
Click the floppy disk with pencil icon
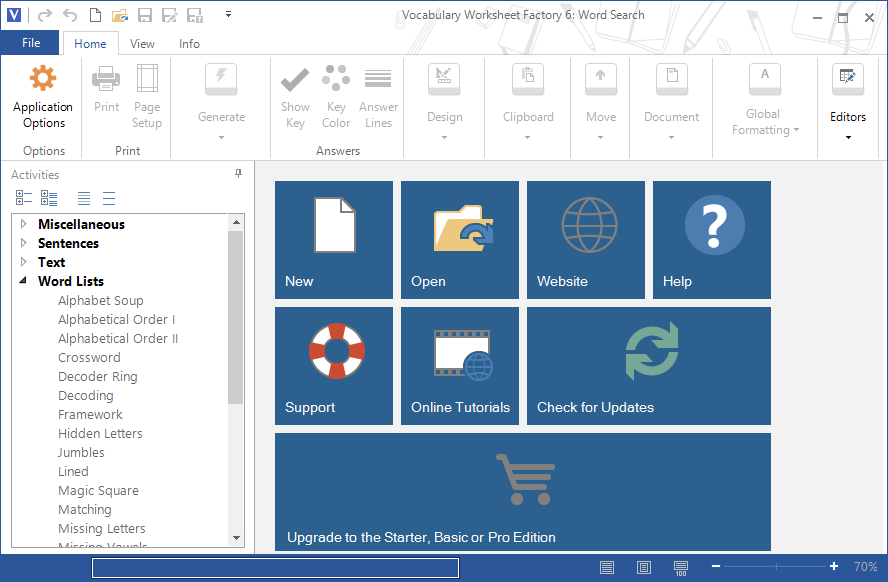point(169,15)
